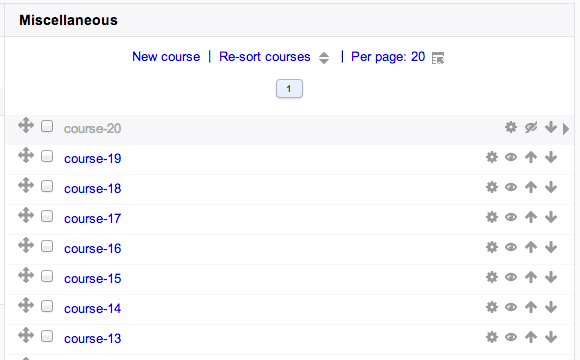Open the course-20 link
This screenshot has height=360, width=580.
point(92,129)
